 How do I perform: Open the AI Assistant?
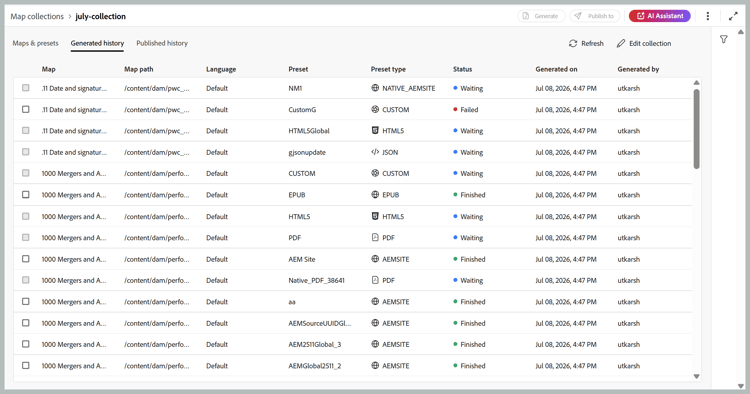(660, 16)
